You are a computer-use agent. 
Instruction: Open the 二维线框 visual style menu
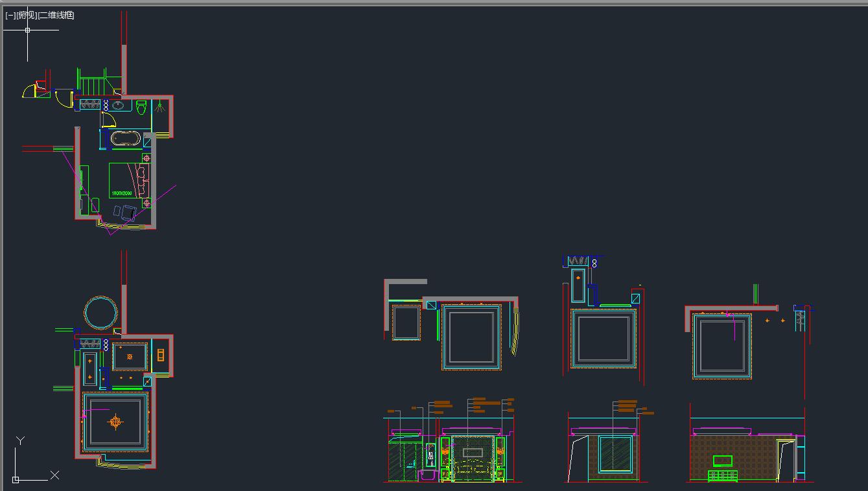(x=56, y=15)
